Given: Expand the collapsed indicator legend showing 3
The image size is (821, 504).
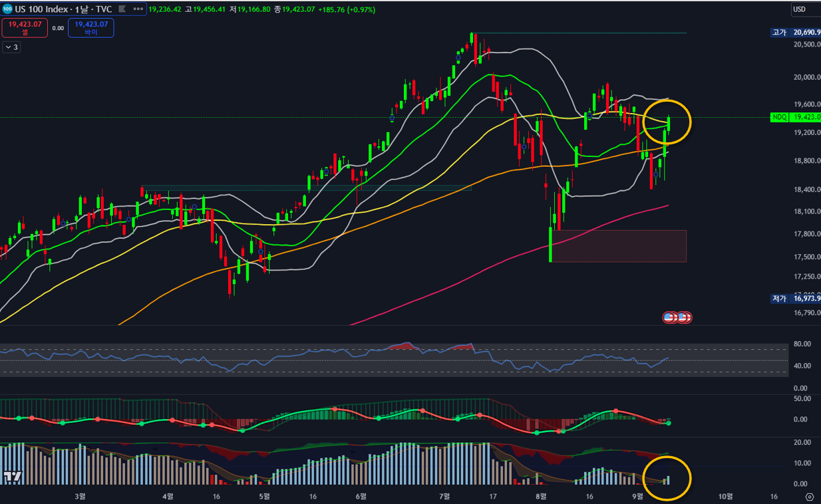Looking at the screenshot, I should [11, 47].
